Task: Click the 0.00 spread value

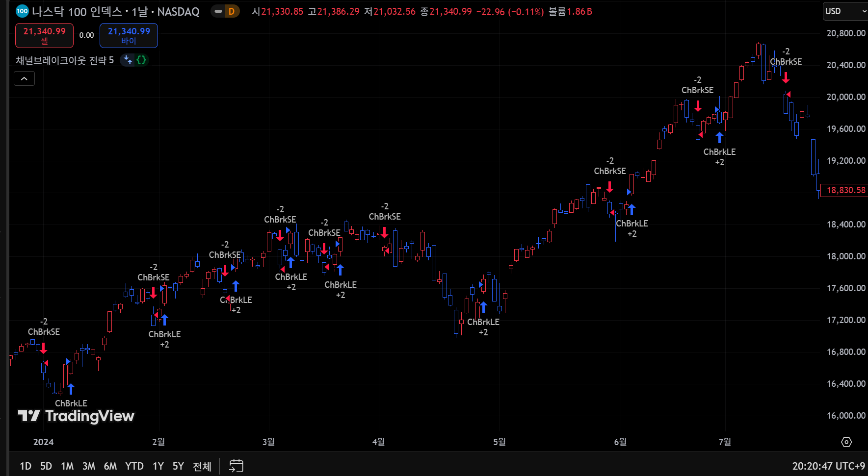Action: point(86,35)
